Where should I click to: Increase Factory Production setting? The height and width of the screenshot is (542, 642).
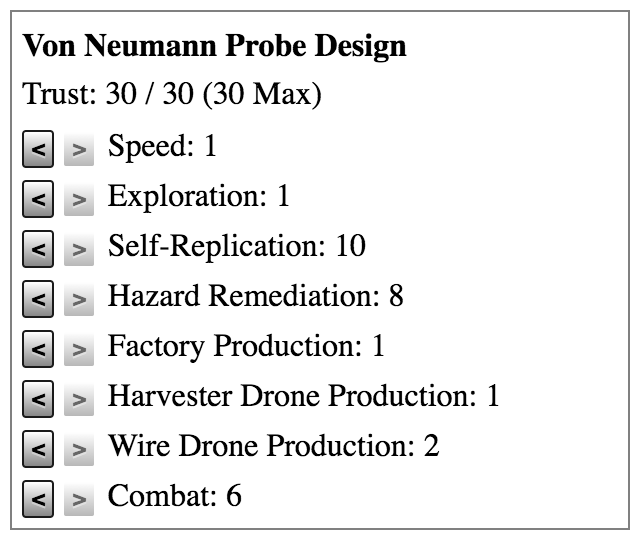coord(78,348)
